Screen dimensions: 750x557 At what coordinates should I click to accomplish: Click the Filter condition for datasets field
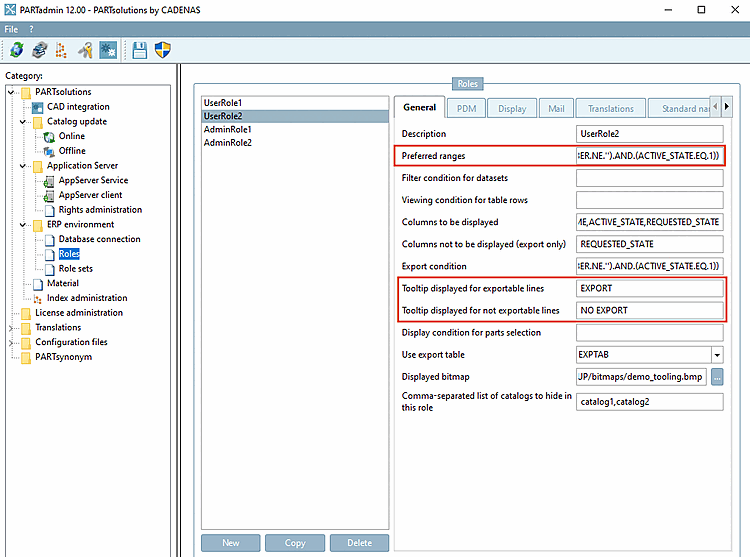click(650, 178)
